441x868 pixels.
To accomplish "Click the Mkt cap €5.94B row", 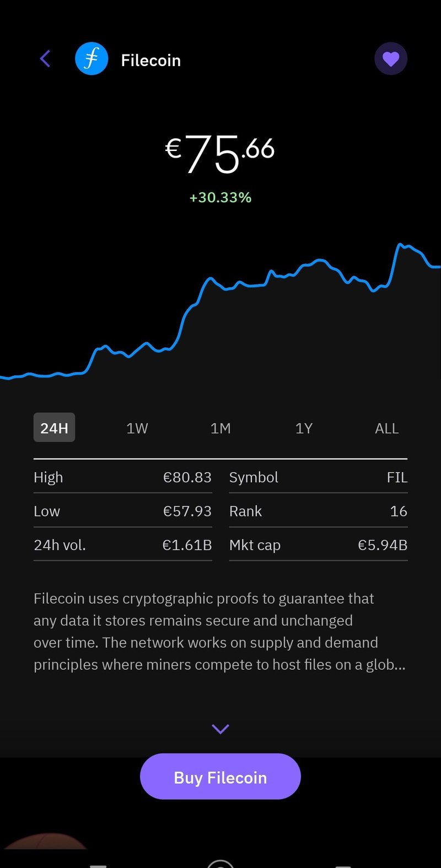I will pyautogui.click(x=318, y=545).
